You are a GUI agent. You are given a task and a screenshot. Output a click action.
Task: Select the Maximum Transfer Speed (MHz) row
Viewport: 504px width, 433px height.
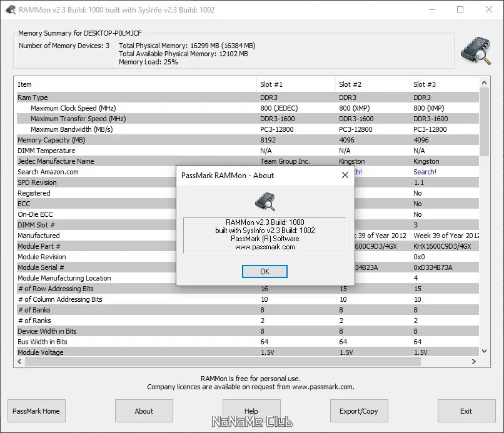pos(248,119)
